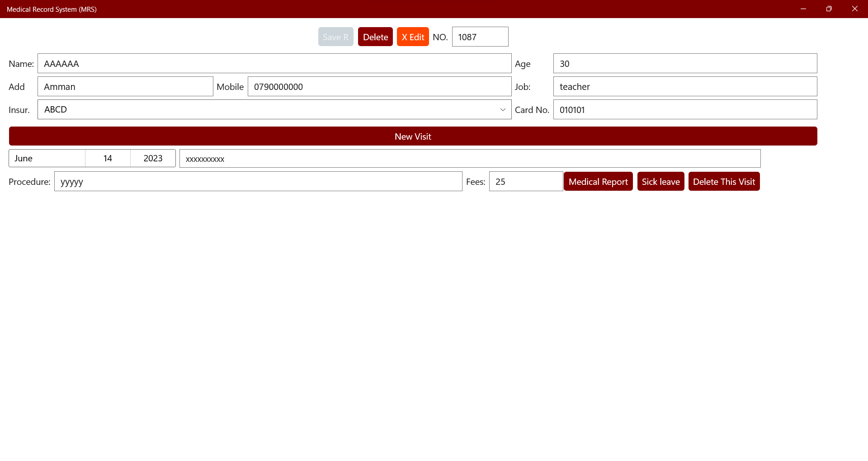Image resolution: width=868 pixels, height=461 pixels.
Task: Click the Card No. field showing 010101
Action: point(685,109)
